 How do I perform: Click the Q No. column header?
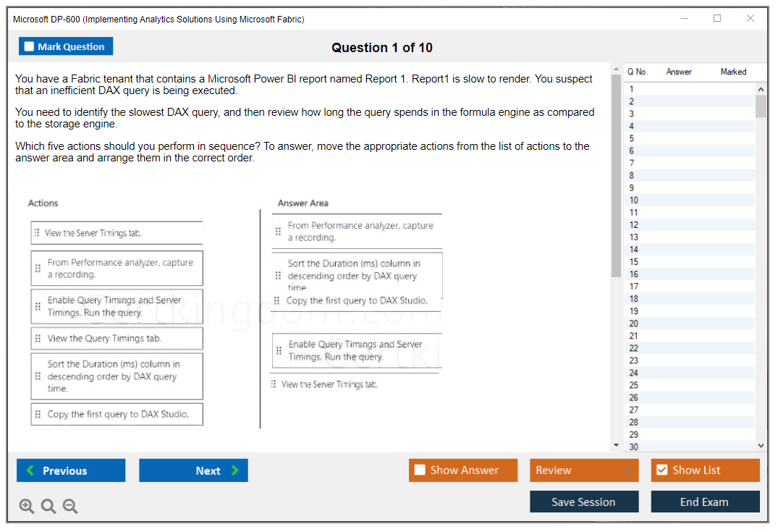(637, 72)
